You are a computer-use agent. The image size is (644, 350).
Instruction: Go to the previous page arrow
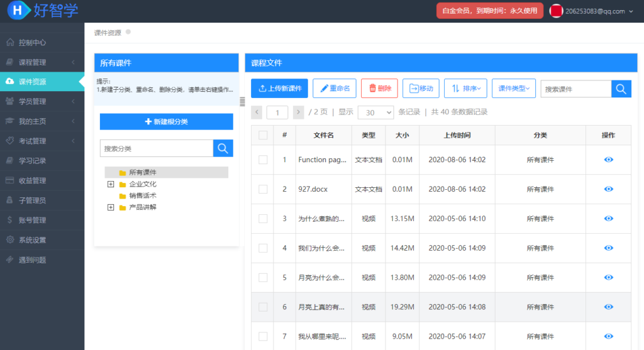[257, 112]
